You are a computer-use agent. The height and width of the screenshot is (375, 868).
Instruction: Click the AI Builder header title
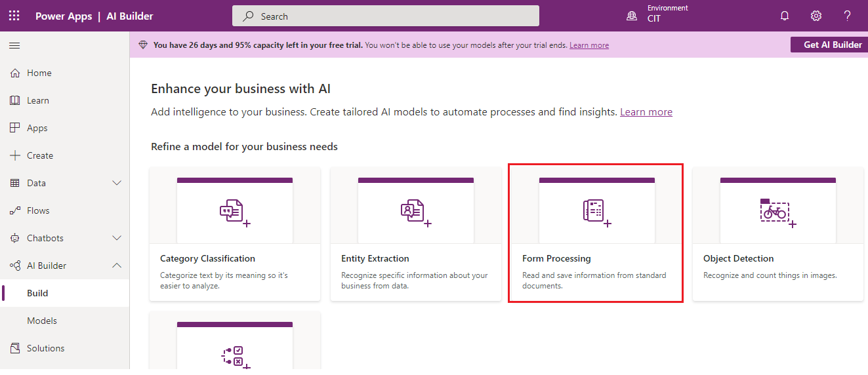(x=130, y=16)
